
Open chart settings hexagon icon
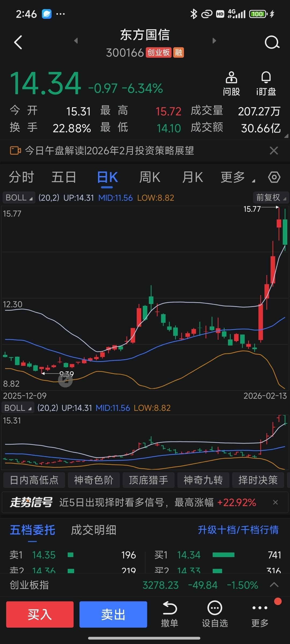click(274, 177)
